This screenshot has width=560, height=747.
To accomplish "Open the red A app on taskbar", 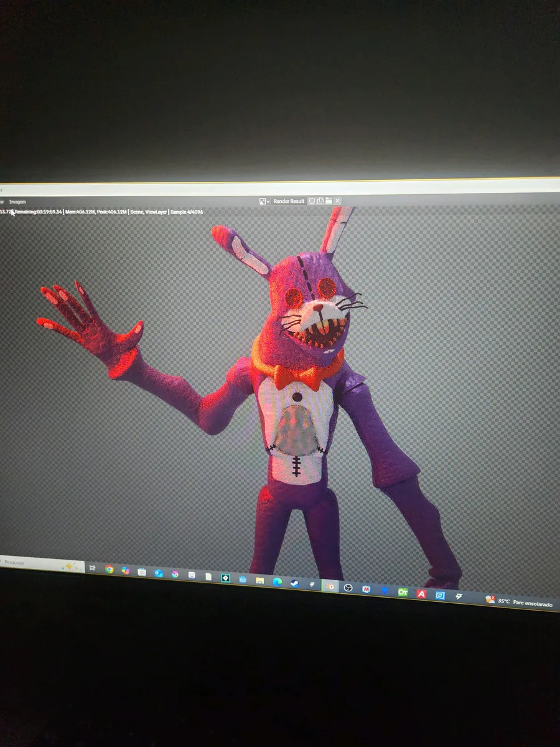I will click(x=421, y=593).
